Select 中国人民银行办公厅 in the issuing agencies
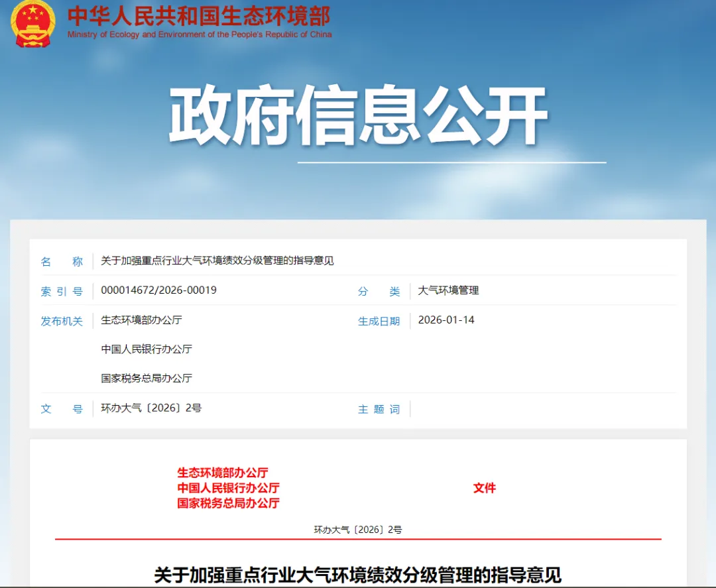The image size is (716, 588). (x=147, y=349)
